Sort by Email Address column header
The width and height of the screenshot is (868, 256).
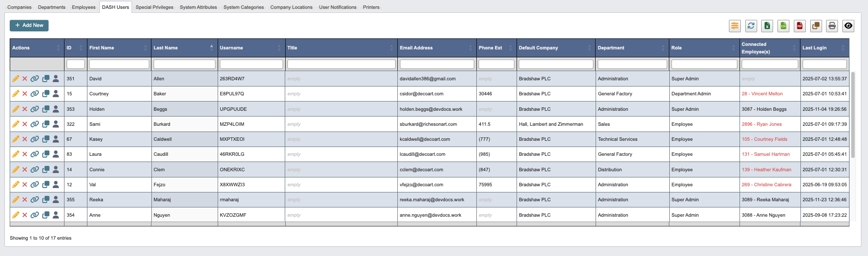437,48
